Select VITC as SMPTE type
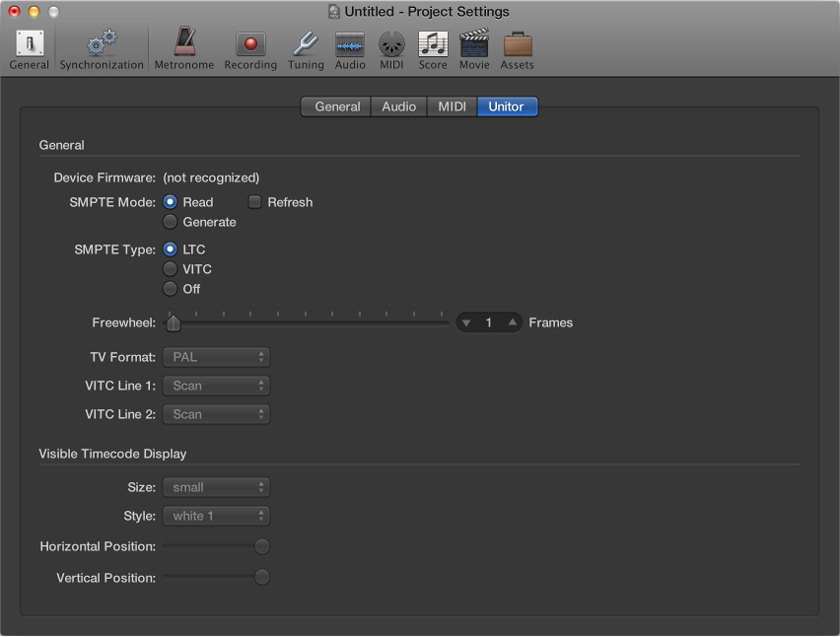 pos(170,269)
